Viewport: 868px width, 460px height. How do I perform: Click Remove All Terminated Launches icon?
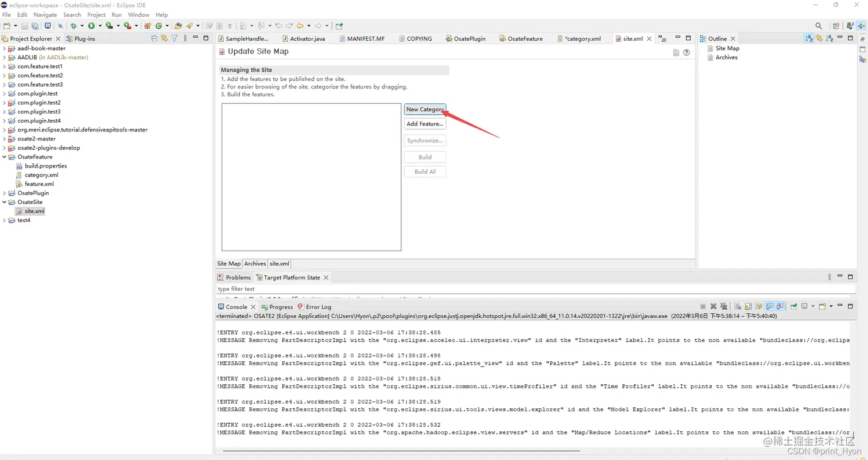pyautogui.click(x=723, y=307)
